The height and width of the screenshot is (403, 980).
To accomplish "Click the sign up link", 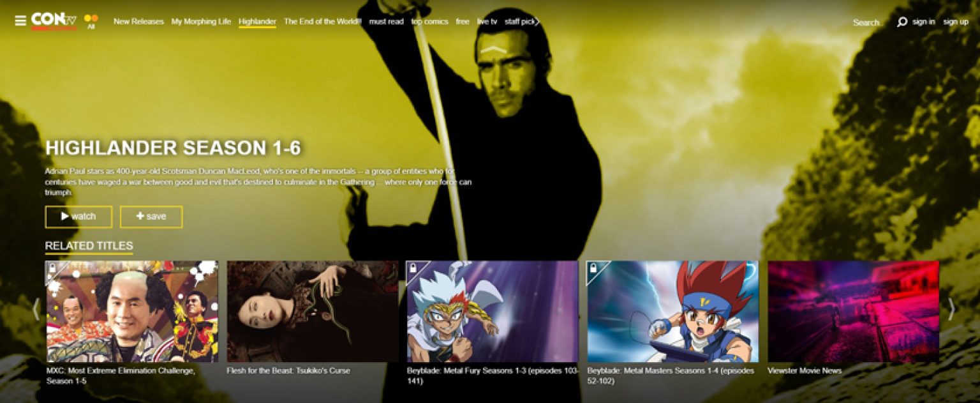I will (955, 22).
